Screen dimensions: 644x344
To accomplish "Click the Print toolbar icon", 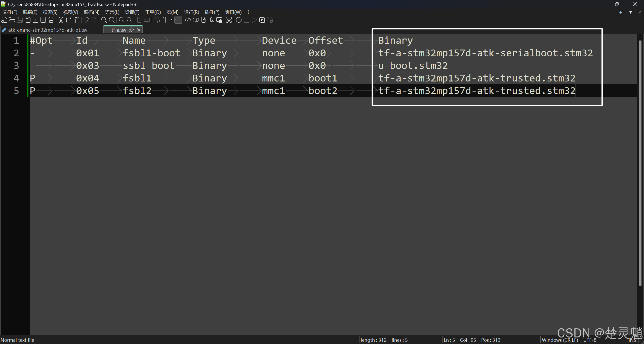I will pyautogui.click(x=51, y=20).
